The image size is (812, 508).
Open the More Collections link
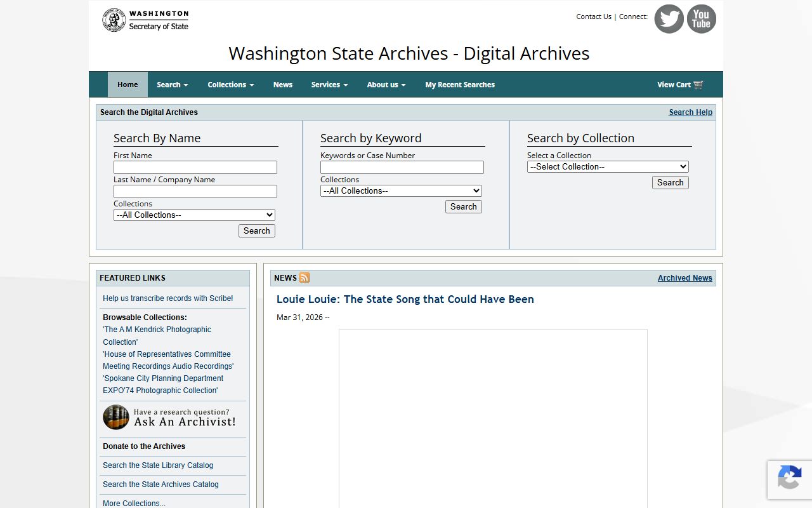(134, 503)
